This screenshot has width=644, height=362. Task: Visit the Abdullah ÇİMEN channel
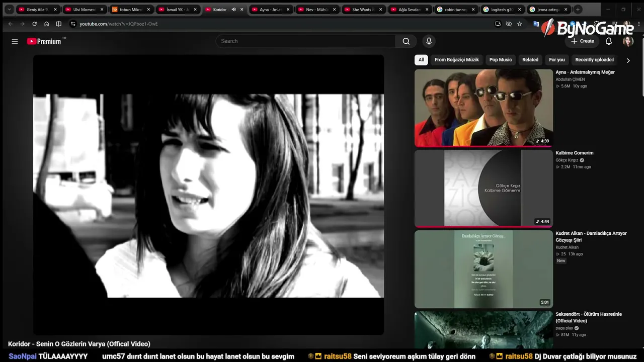tap(570, 79)
